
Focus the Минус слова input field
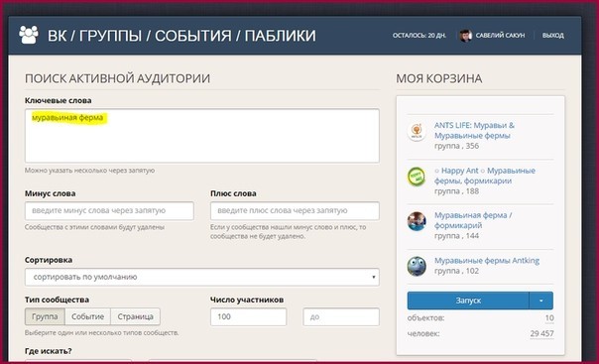click(109, 211)
